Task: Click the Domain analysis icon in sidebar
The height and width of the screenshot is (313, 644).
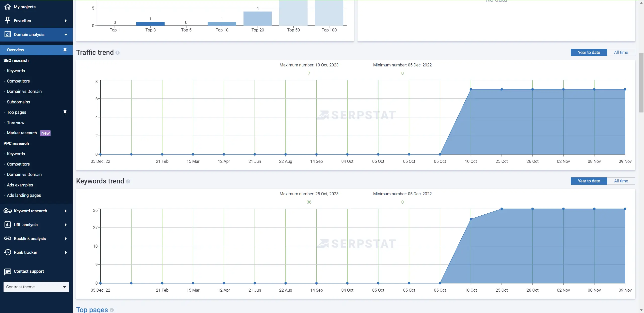Action: pyautogui.click(x=7, y=34)
